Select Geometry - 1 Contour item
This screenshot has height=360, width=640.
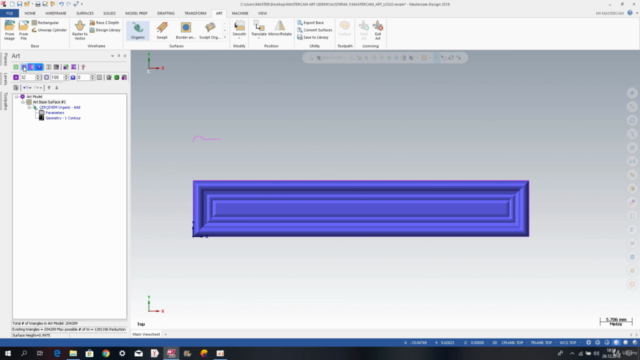point(63,118)
